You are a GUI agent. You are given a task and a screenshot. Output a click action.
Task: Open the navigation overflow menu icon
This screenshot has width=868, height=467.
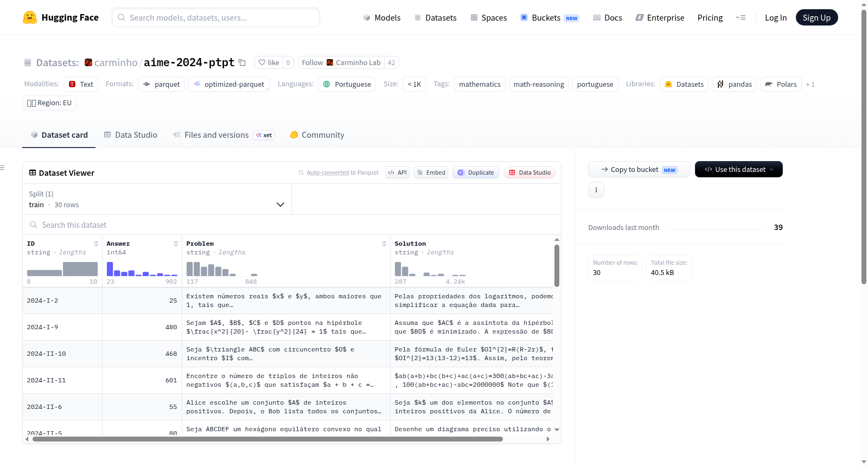point(741,17)
